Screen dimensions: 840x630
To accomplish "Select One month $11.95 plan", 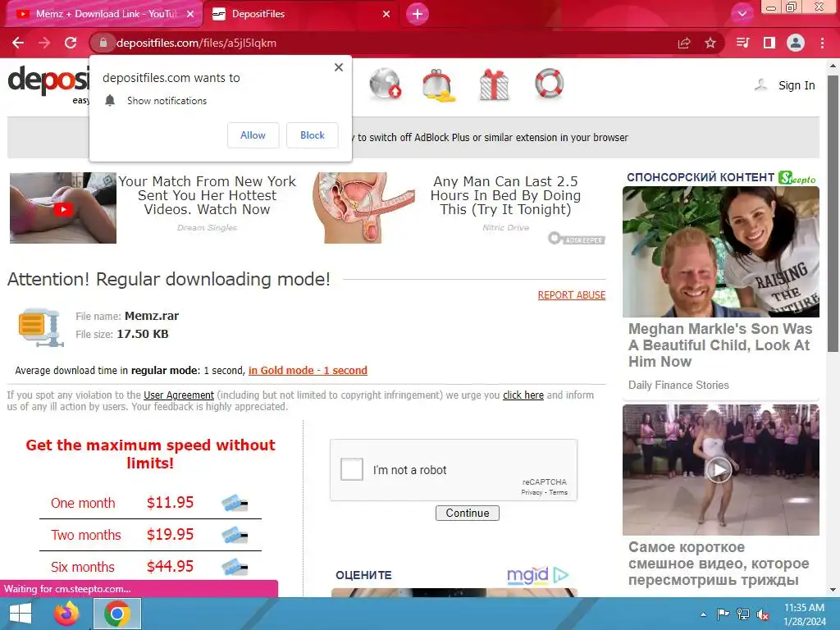I will (x=150, y=503).
